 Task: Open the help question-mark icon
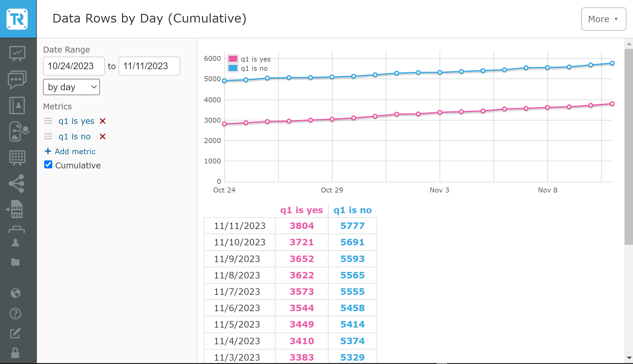pyautogui.click(x=15, y=314)
